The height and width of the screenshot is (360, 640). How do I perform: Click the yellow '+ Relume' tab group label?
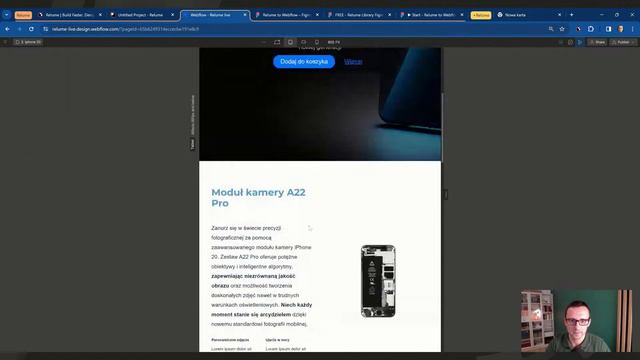[481, 15]
